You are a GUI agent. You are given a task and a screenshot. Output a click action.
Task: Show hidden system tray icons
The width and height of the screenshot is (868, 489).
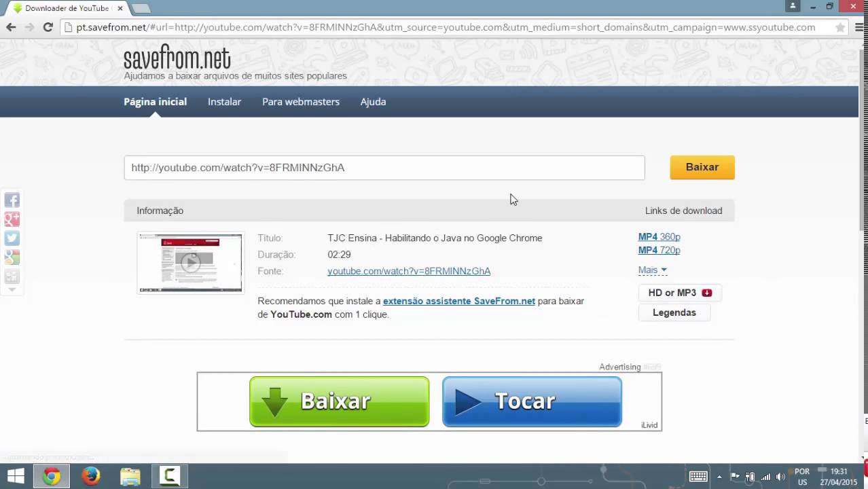click(x=719, y=477)
